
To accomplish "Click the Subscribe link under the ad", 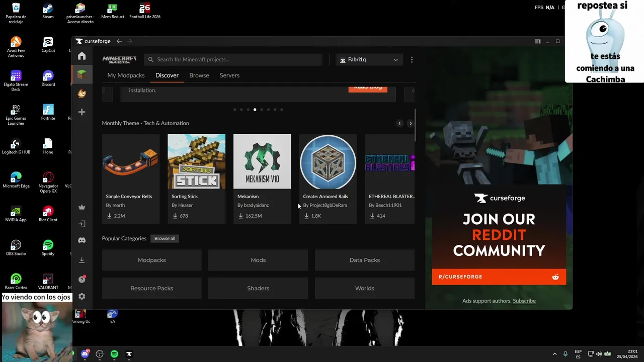I will tap(524, 301).
